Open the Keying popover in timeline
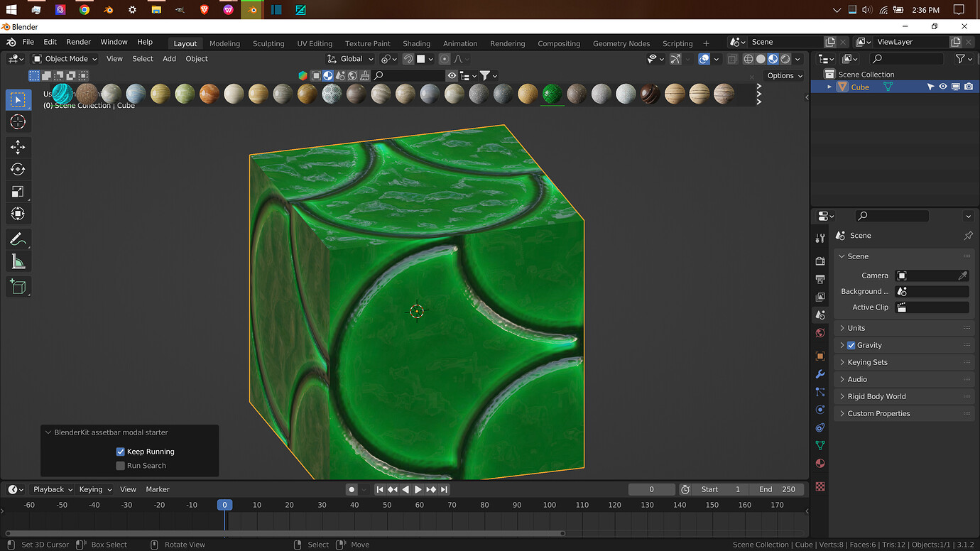Image resolution: width=980 pixels, height=551 pixels. 95,489
